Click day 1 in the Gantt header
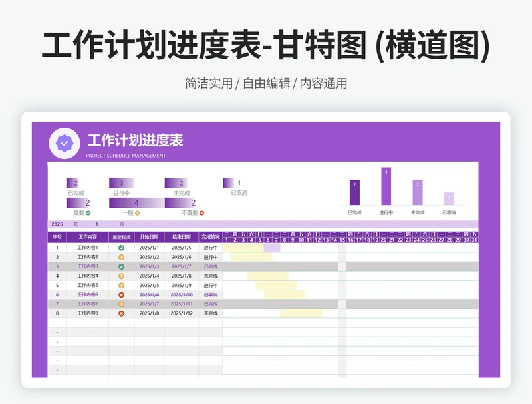 [x=227, y=240]
